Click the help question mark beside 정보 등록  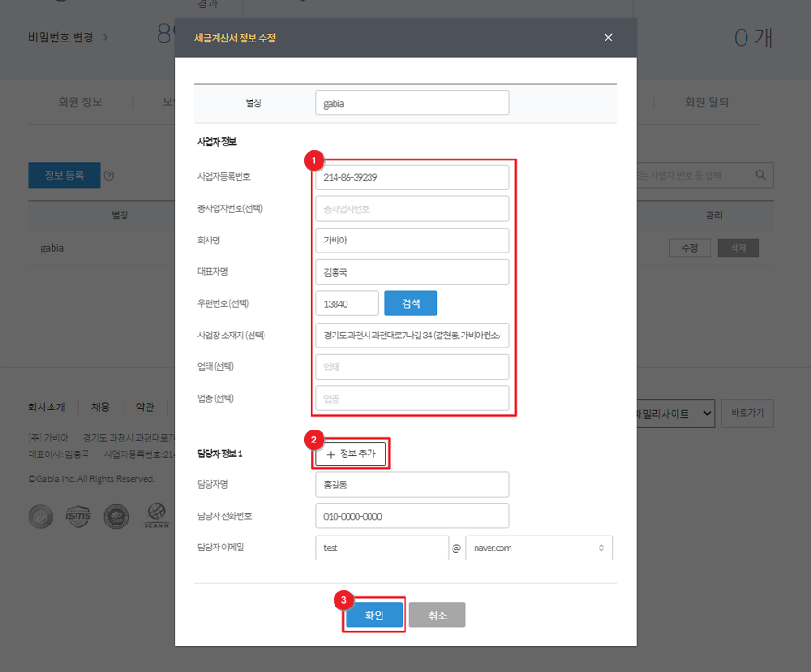(109, 175)
